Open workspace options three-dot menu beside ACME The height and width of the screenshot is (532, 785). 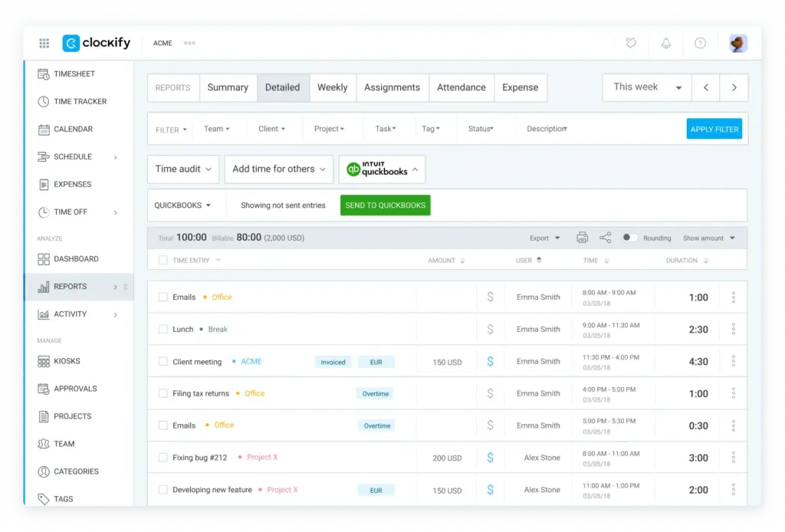coord(190,43)
